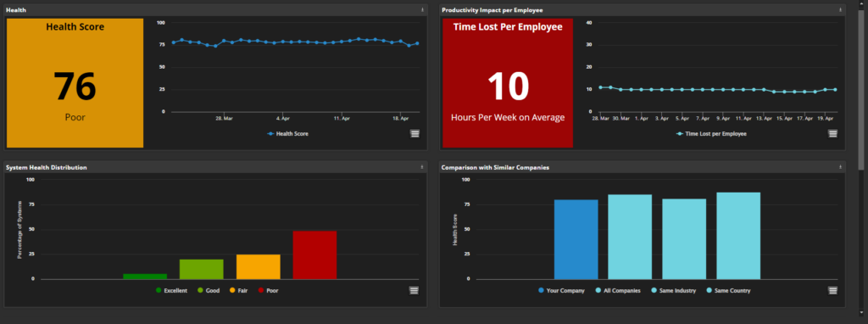Click the Hours Per Week on Average text
The height and width of the screenshot is (324, 868).
pyautogui.click(x=508, y=117)
